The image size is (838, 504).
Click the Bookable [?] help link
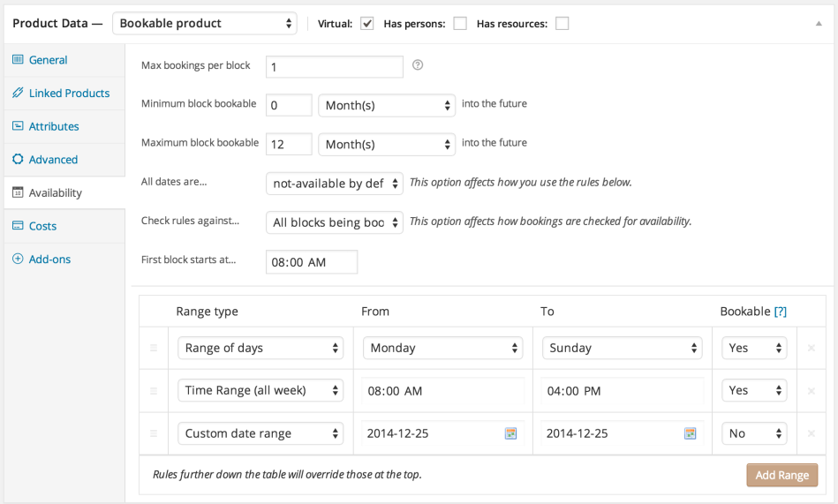[780, 312]
